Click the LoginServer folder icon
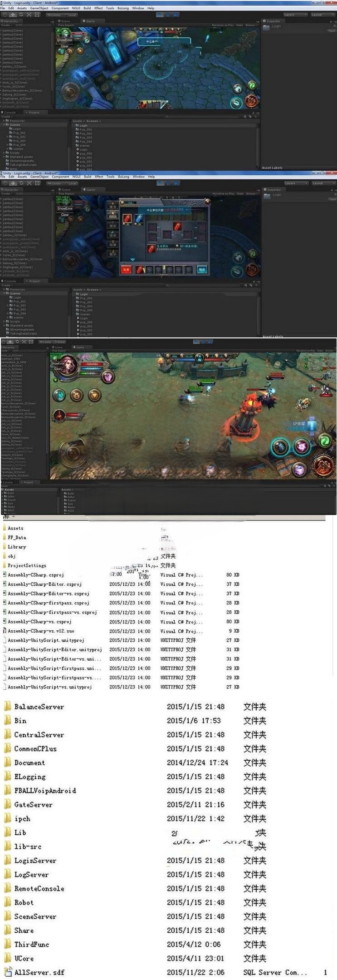 pos(8,860)
